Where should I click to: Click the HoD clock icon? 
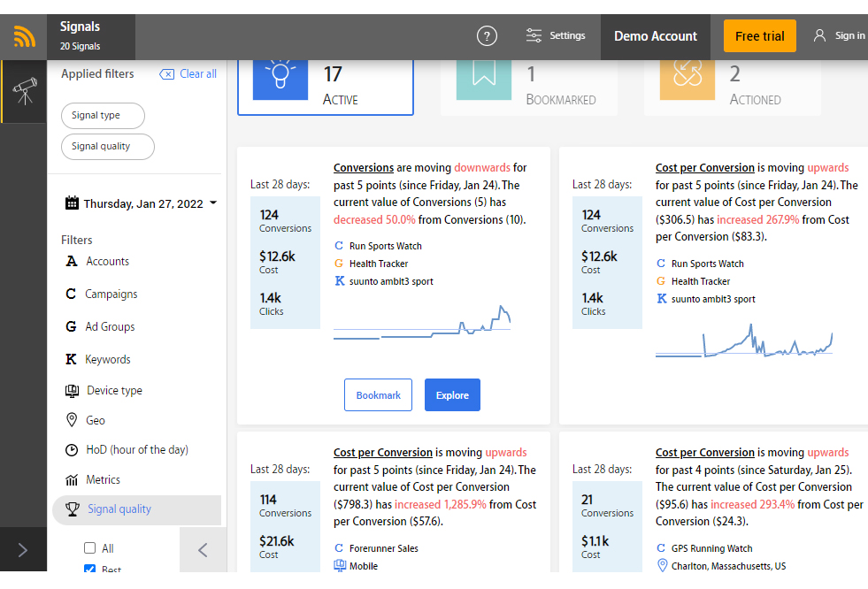[72, 449]
